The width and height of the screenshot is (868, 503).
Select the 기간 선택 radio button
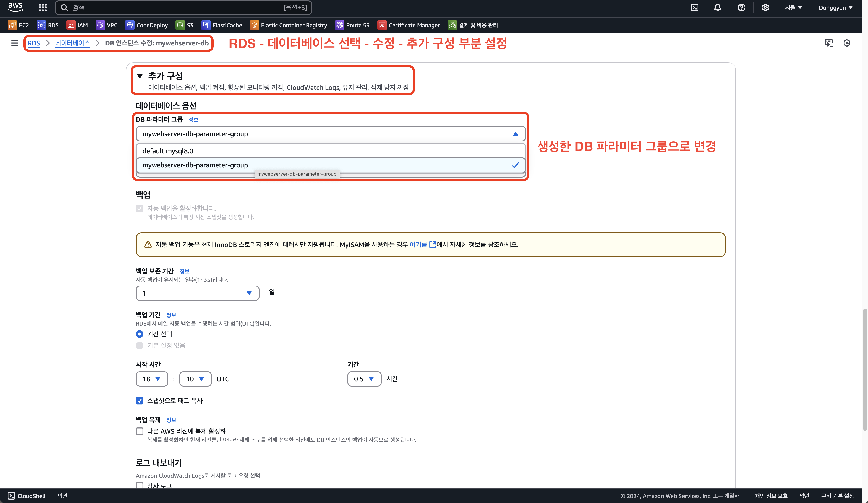[140, 334]
